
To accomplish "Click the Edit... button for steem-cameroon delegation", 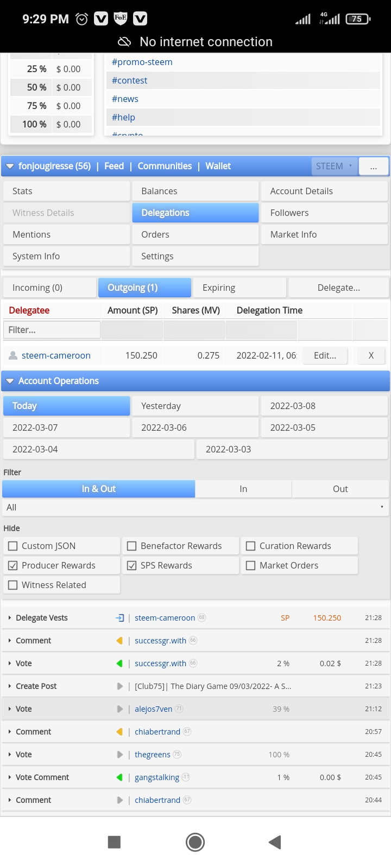I will tap(325, 355).
